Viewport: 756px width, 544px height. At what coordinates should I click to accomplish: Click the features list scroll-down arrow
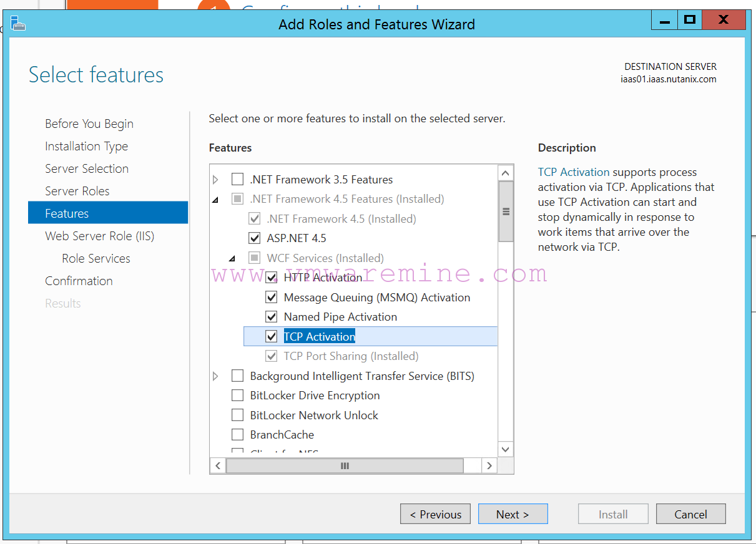[x=506, y=449]
